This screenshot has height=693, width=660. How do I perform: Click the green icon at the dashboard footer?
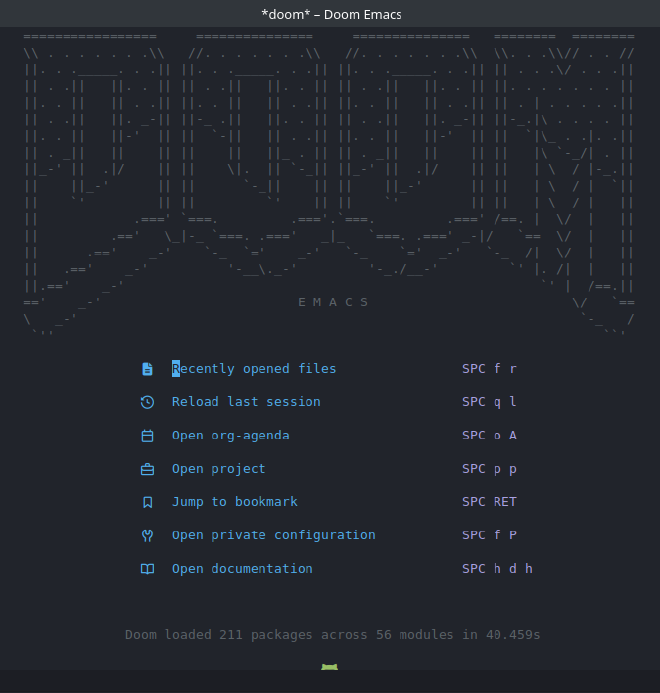click(330, 667)
